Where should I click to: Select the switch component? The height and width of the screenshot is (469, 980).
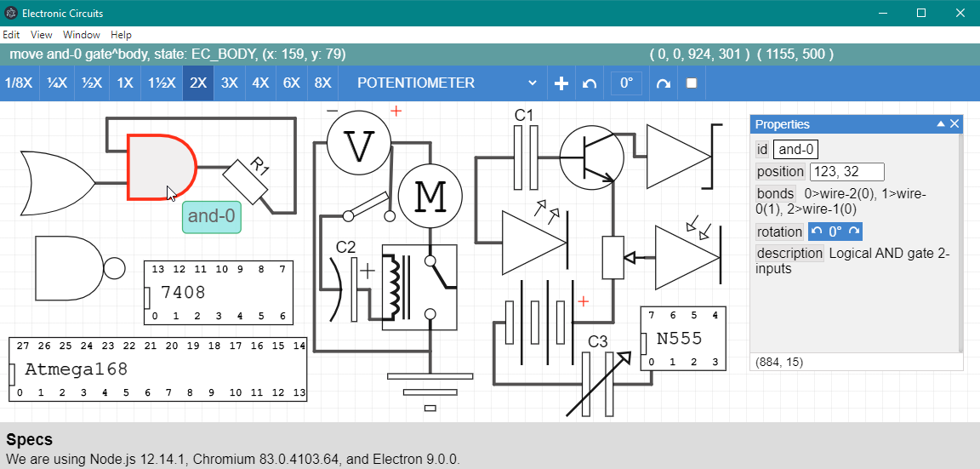(x=369, y=209)
